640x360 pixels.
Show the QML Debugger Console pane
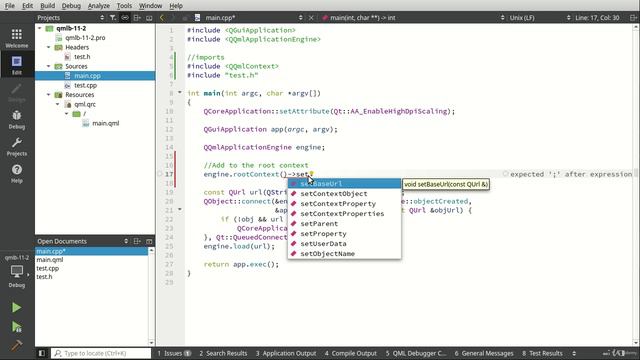(x=416, y=353)
